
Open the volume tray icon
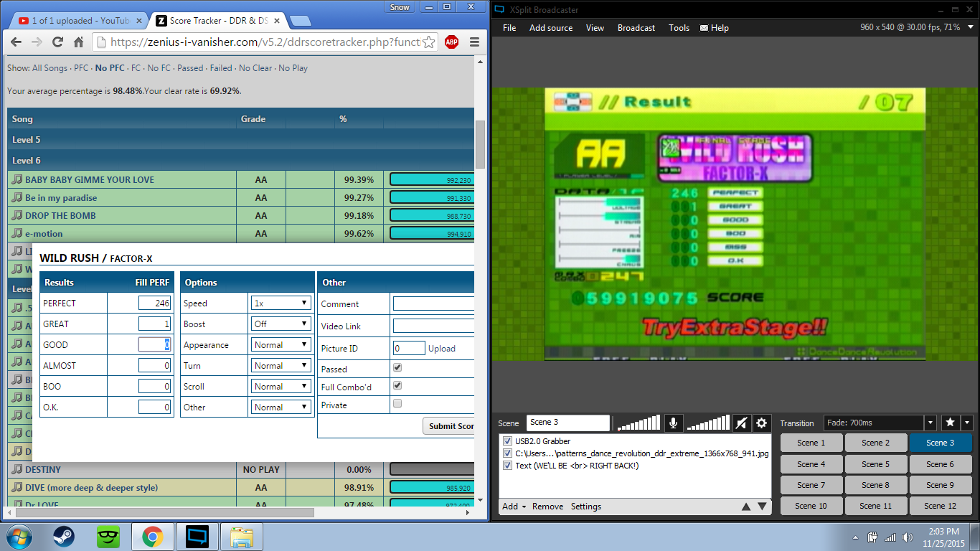908,537
